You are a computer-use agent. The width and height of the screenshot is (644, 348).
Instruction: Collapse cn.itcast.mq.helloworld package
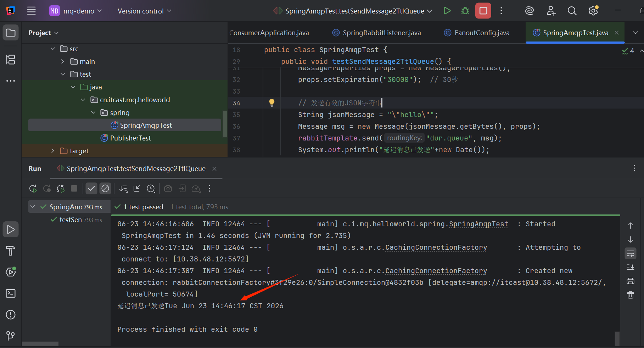tap(83, 100)
